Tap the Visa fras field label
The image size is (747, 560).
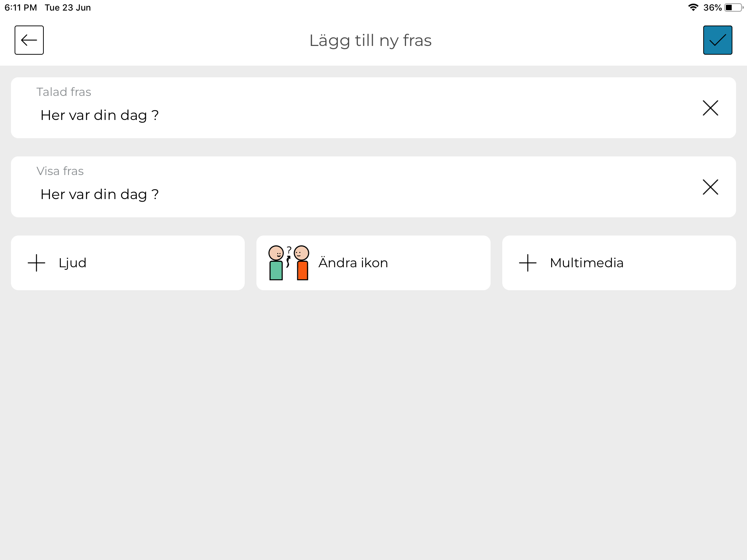coord(60,171)
